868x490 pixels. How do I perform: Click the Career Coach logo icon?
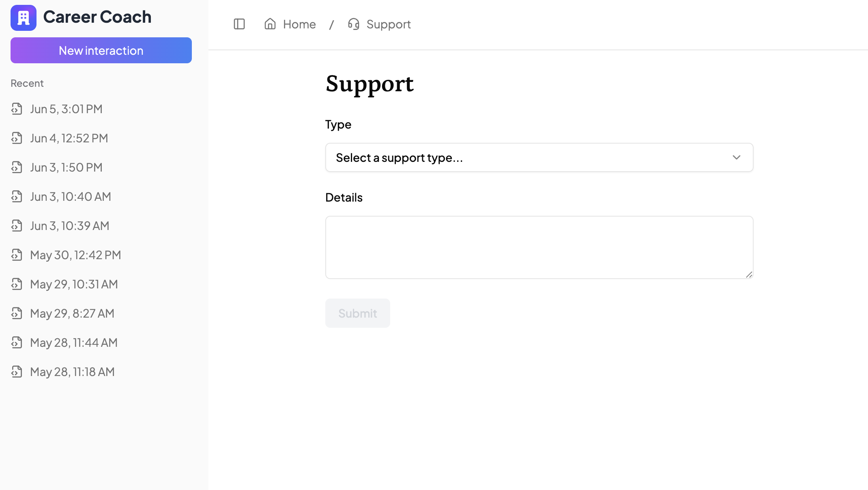pyautogui.click(x=24, y=18)
